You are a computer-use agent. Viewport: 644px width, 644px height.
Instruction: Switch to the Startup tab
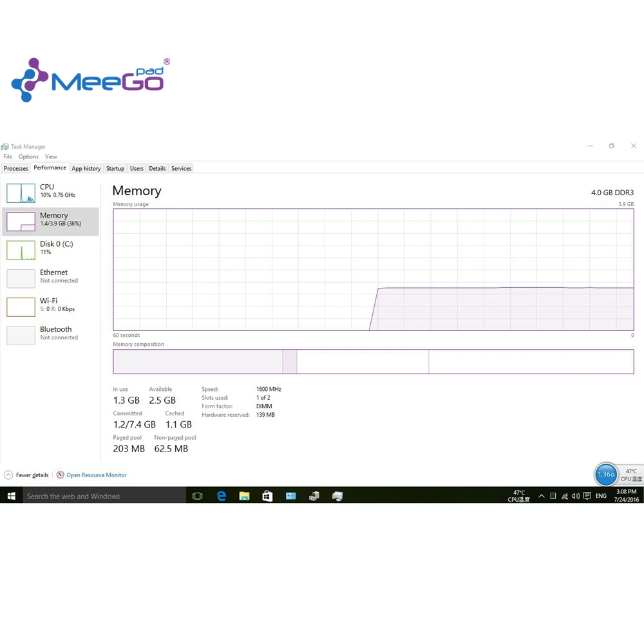point(115,168)
